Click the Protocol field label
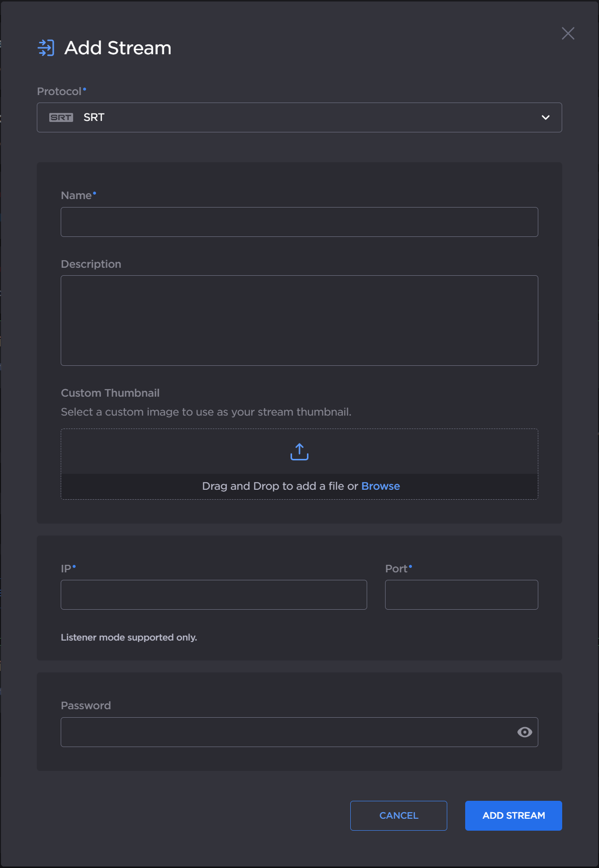The image size is (599, 868). (59, 92)
